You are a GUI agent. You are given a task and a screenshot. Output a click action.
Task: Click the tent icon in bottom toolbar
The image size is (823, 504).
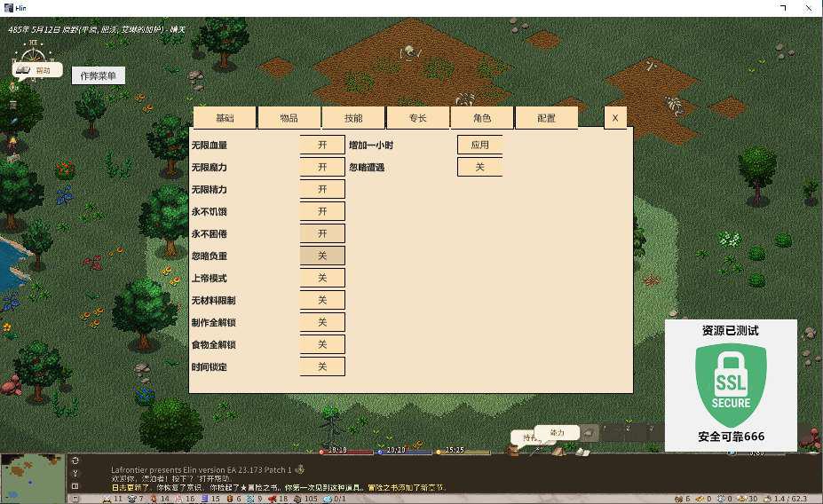click(x=558, y=450)
